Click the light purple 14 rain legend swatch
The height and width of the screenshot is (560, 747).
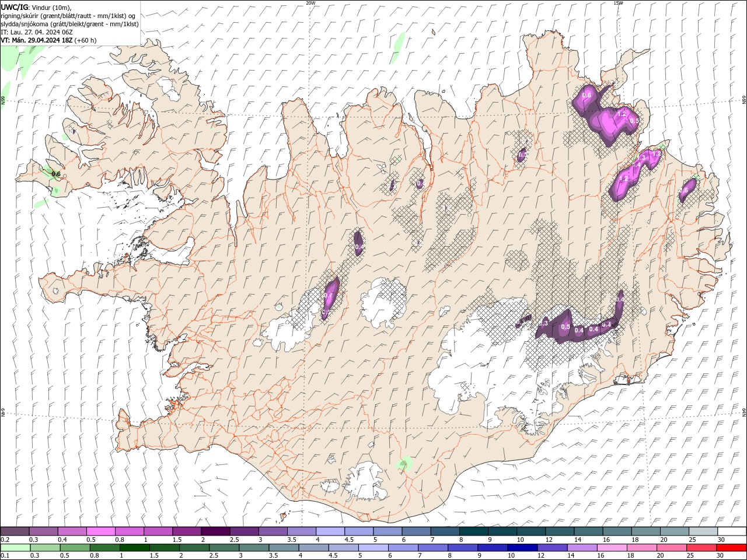click(581, 548)
